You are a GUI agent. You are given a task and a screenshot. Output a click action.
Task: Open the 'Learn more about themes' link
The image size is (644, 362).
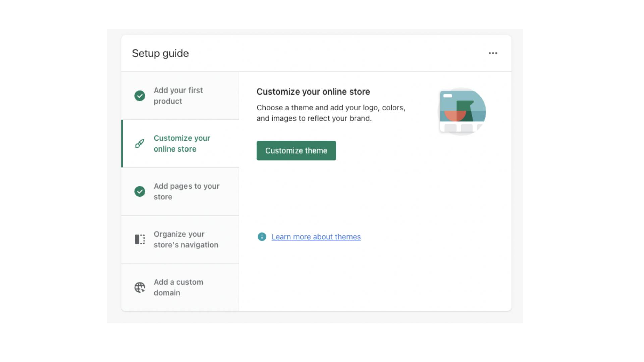[x=316, y=237]
